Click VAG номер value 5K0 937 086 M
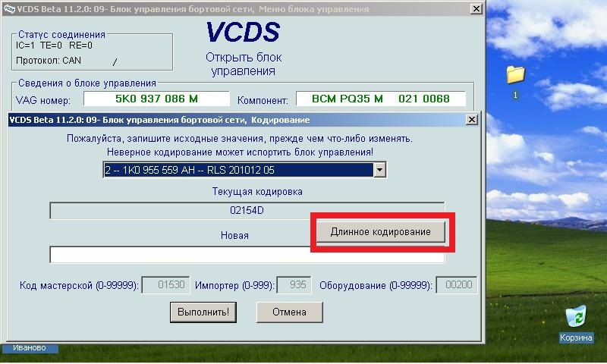 click(156, 99)
